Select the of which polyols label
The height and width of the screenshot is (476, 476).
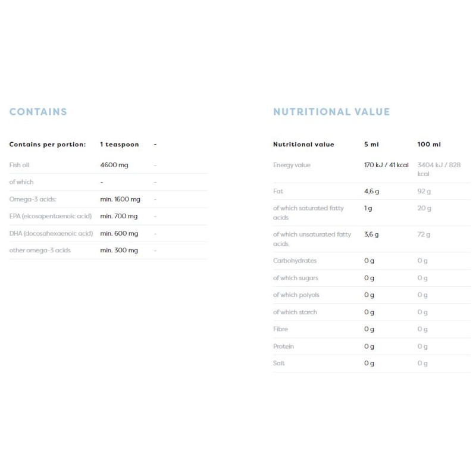[x=296, y=295]
